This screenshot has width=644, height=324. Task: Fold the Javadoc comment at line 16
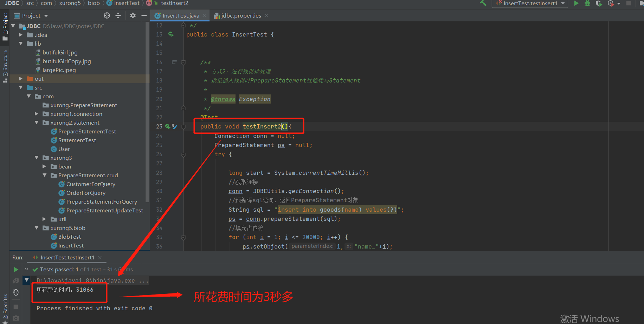[183, 62]
